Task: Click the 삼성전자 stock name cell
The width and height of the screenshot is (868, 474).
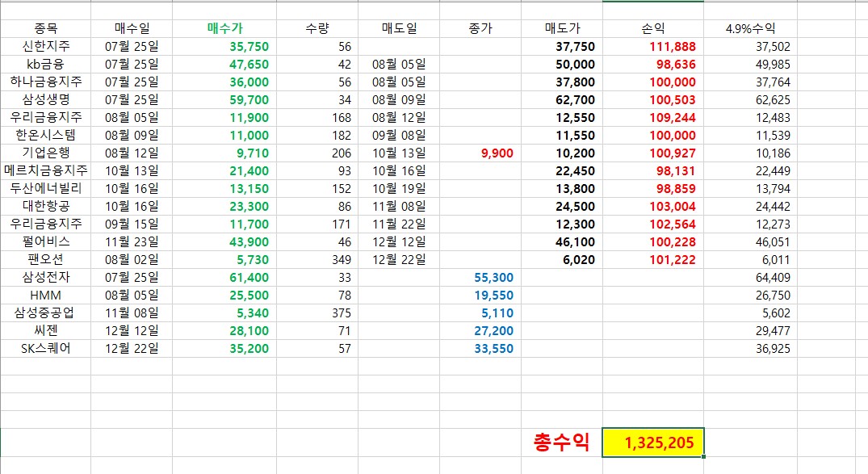Action: tap(45, 277)
